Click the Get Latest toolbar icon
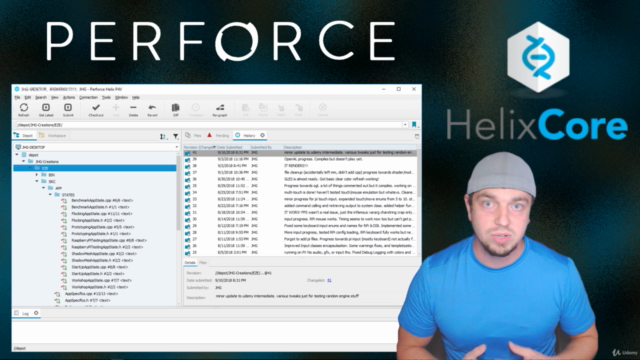This screenshot has width=640, height=360. tap(46, 107)
